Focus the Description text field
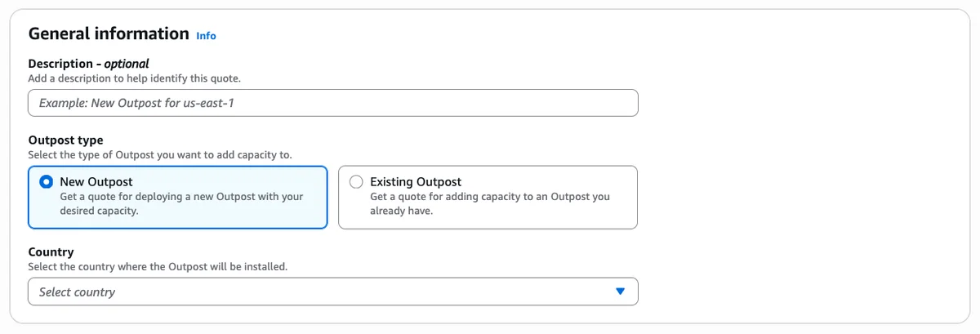Image resolution: width=980 pixels, height=334 pixels. click(x=333, y=103)
